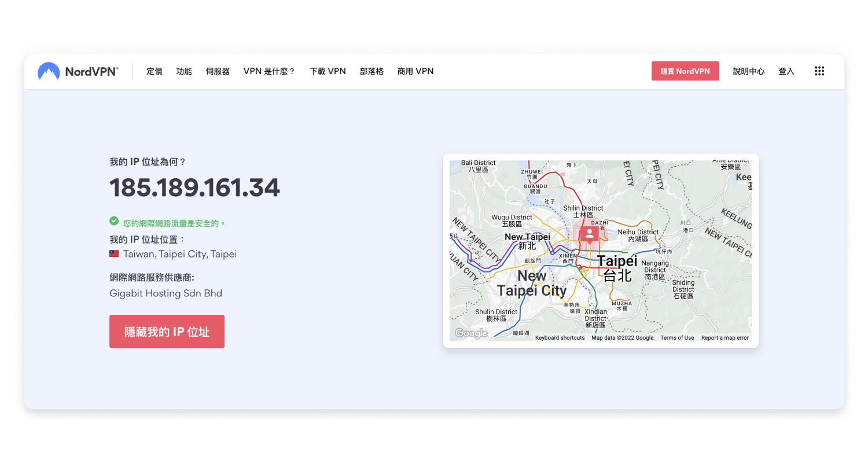
Task: Click the 登入 link
Action: point(786,71)
